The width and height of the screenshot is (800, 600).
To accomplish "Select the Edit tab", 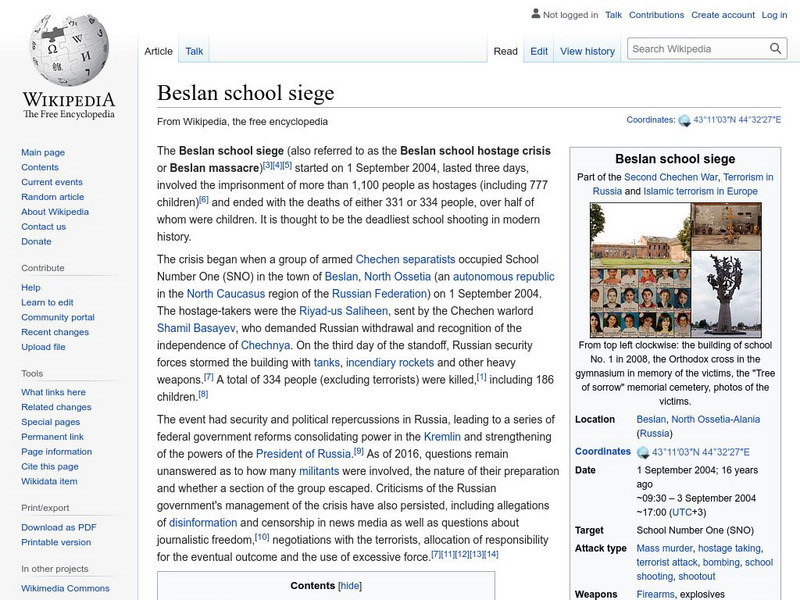I will 539,51.
